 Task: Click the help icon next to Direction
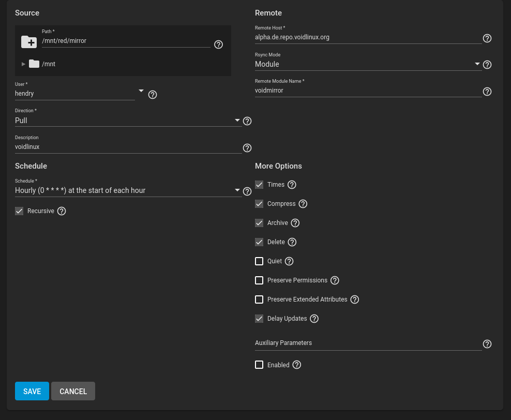247,121
